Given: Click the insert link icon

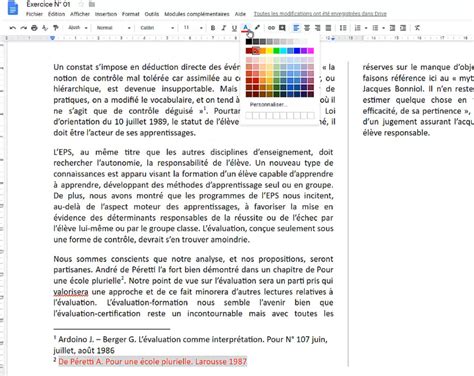Looking at the screenshot, I should [x=271, y=28].
